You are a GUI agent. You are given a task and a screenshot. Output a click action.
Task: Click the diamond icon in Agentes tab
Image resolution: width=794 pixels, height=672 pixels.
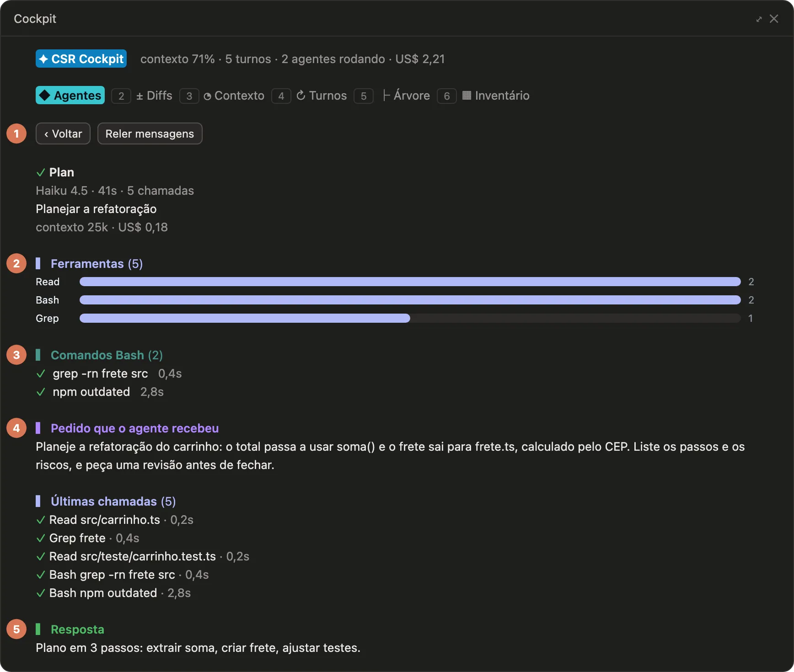pyautogui.click(x=44, y=95)
